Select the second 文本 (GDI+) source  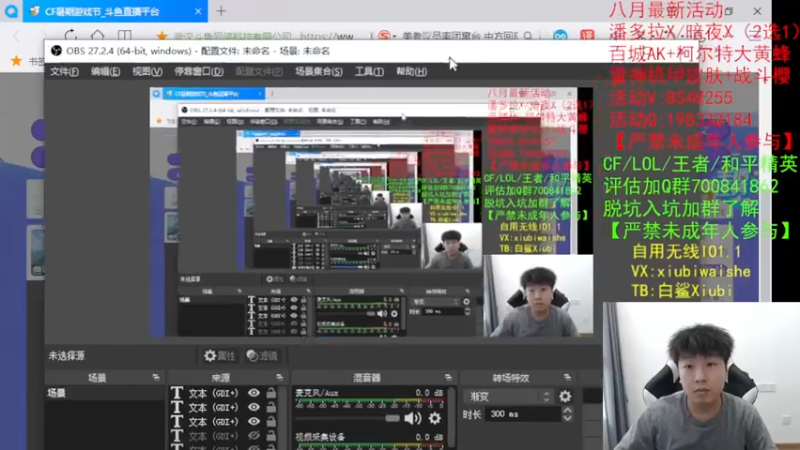click(x=213, y=408)
